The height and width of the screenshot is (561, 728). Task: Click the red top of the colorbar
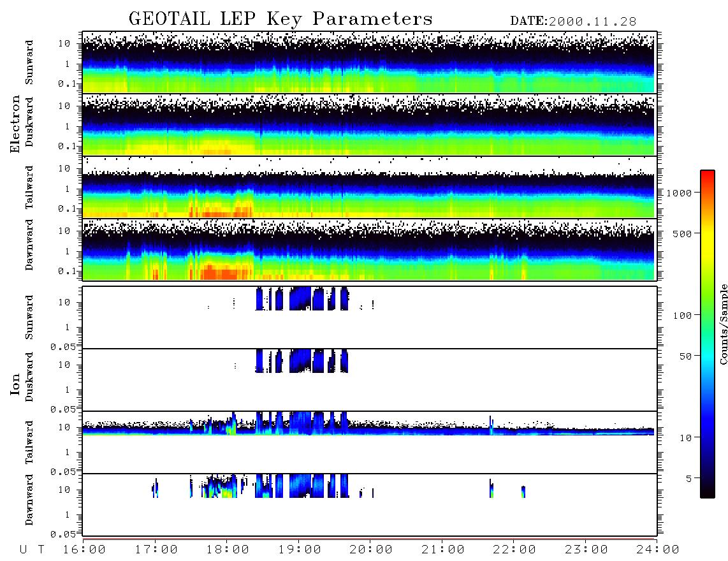tap(708, 174)
